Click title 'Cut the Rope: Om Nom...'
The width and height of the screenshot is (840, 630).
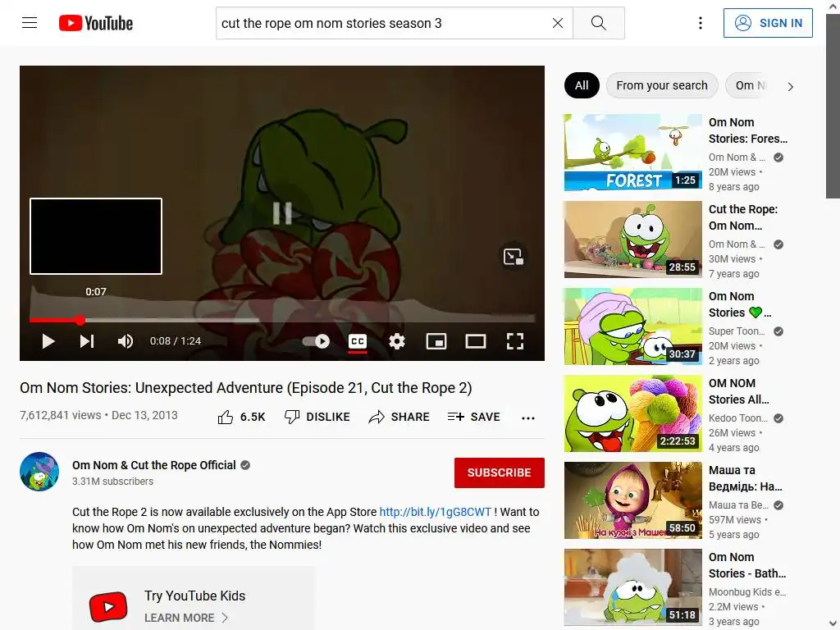coord(743,217)
